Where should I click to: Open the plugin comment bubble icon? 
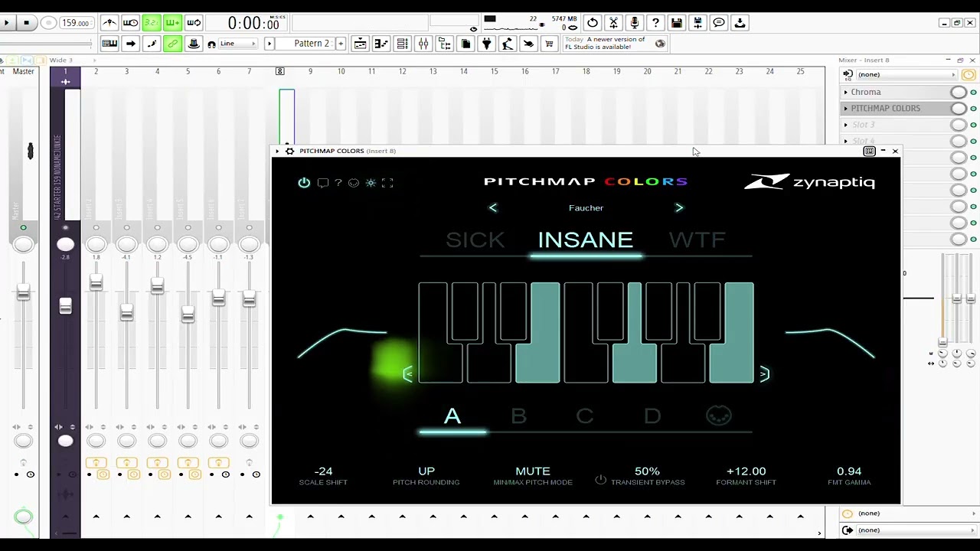(322, 183)
